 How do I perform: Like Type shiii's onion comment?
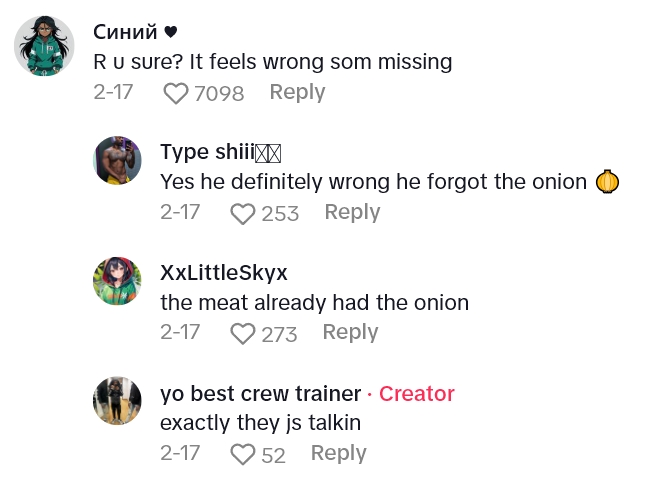[x=243, y=213]
